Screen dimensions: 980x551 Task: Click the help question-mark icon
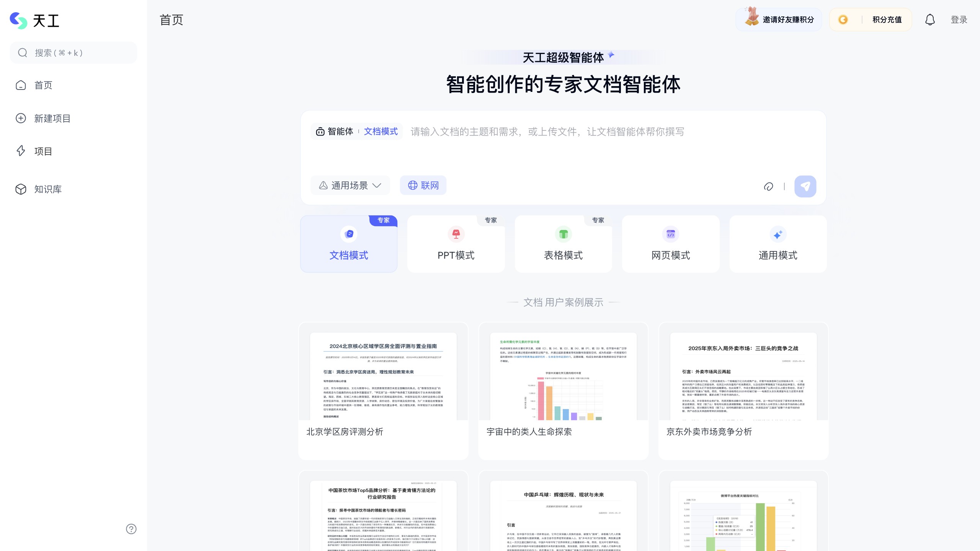(131, 529)
